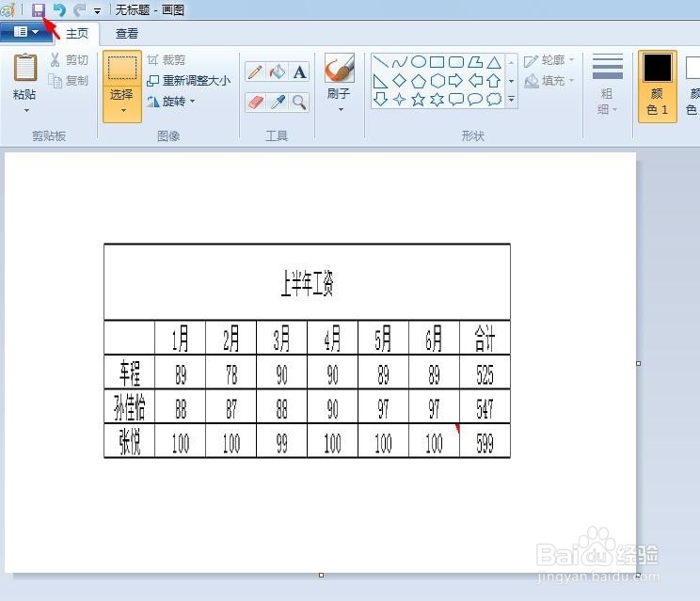
Task: Choose the Rounded rectangular callout shape
Action: tap(455, 99)
